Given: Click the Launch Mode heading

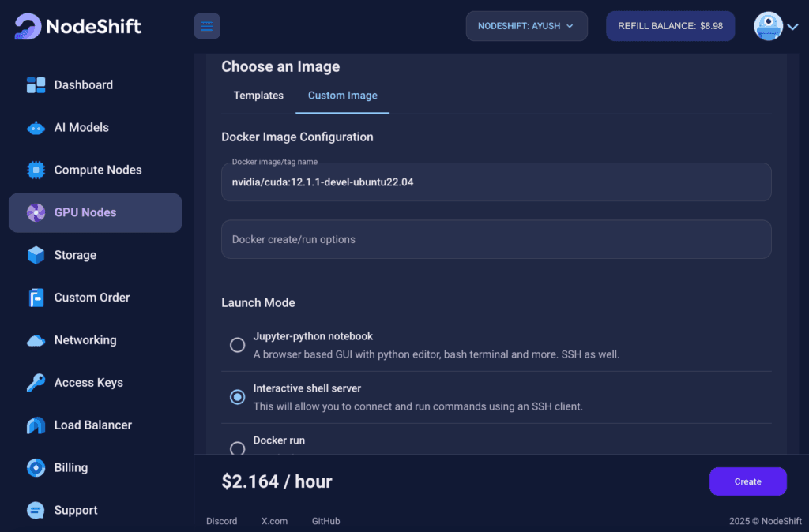Looking at the screenshot, I should [258, 302].
